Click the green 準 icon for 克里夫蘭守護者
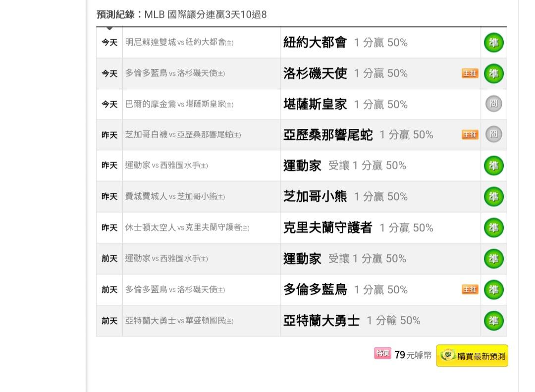The image size is (535, 392). click(493, 227)
